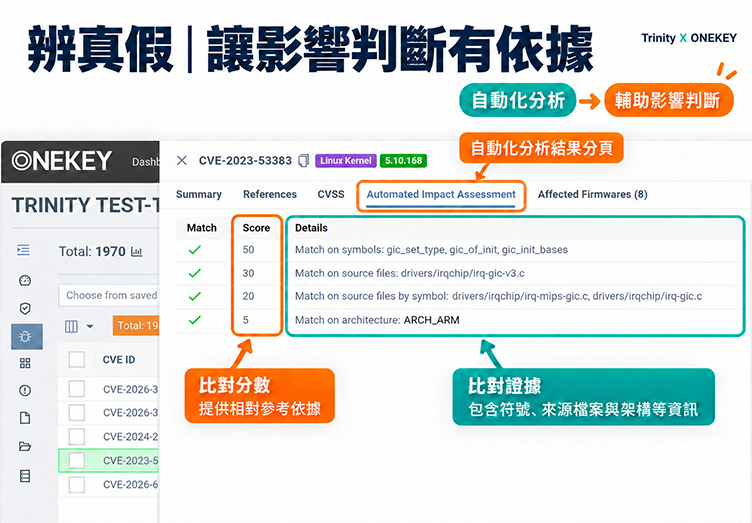Toggle the select-all checkbox beside CVE ID

(x=77, y=359)
